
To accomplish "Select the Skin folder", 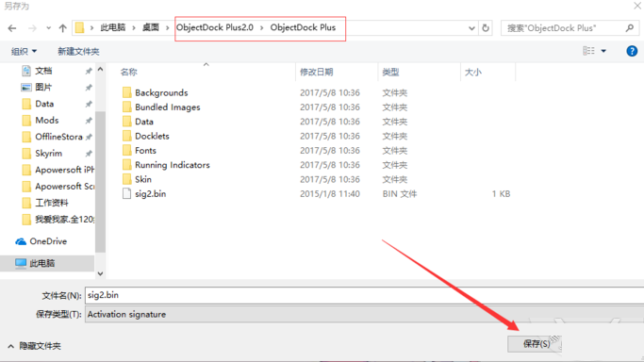I will [x=143, y=179].
